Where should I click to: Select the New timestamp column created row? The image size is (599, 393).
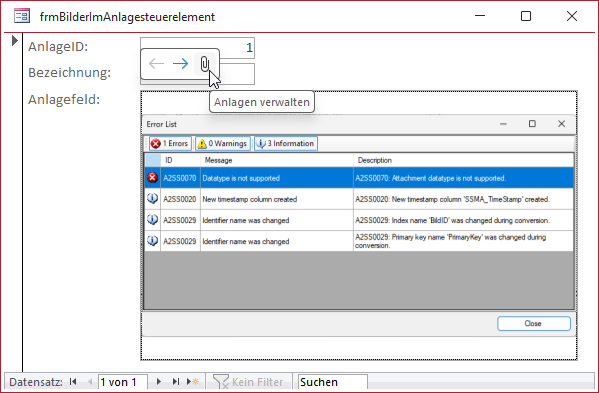pos(359,199)
